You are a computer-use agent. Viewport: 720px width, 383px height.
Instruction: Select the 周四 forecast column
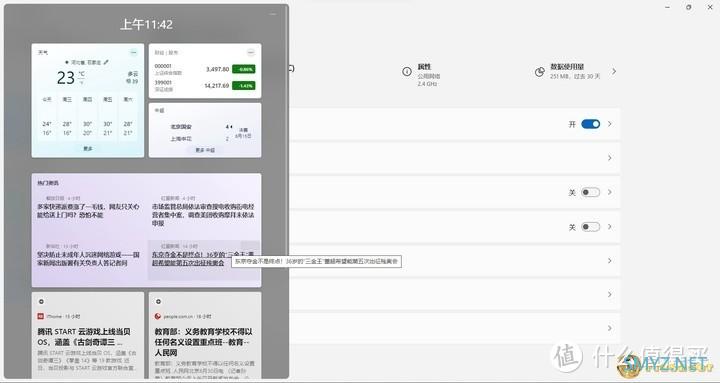(87, 117)
